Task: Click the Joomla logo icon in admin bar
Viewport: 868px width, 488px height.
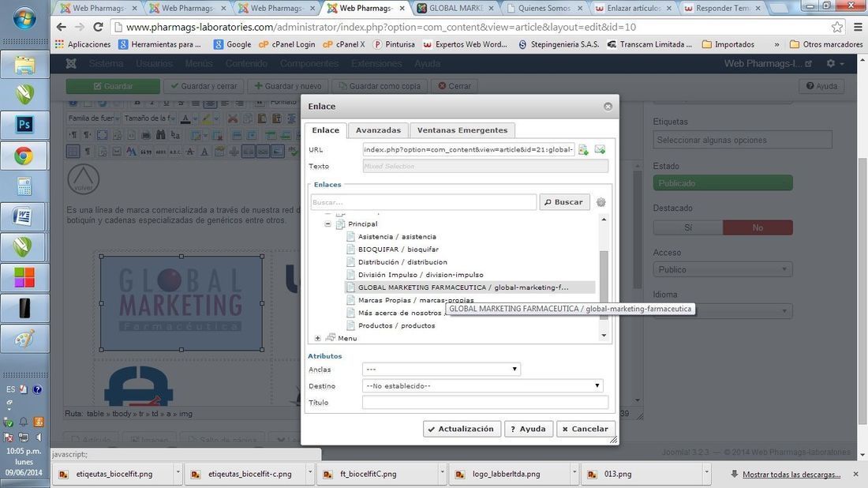Action: tap(71, 64)
